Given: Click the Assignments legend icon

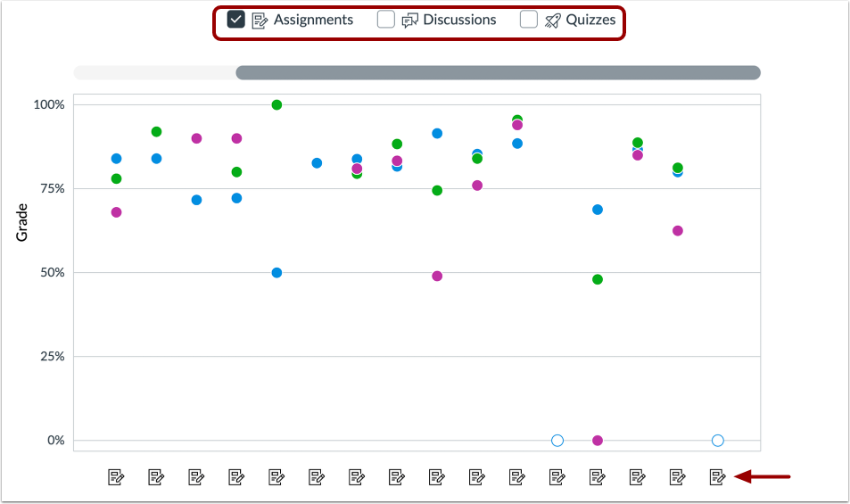Looking at the screenshot, I should click(260, 21).
